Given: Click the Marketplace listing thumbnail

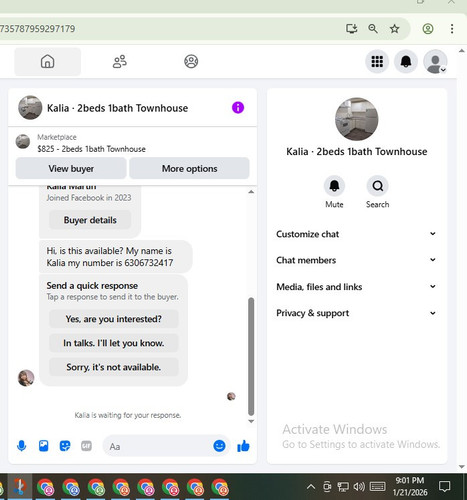Looking at the screenshot, I should (x=23, y=141).
